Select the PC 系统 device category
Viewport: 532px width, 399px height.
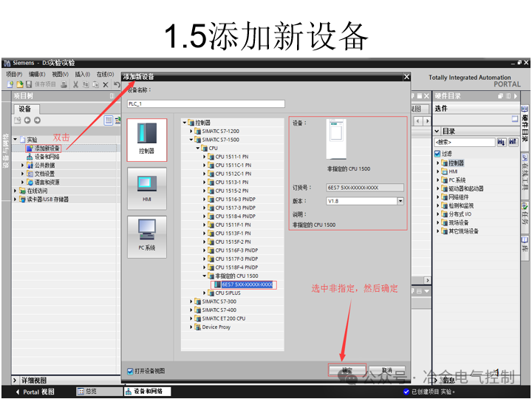[x=147, y=236]
